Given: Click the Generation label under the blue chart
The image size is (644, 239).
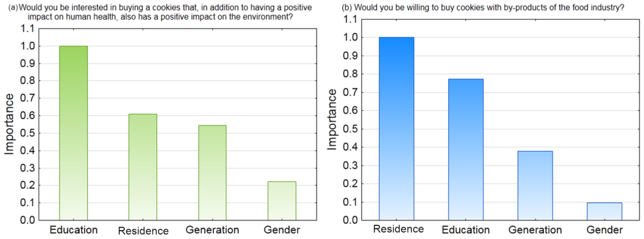Looking at the screenshot, I should [x=535, y=230].
